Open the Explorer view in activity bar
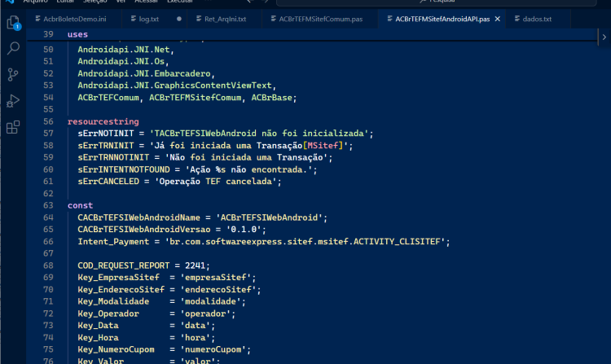This screenshot has width=611, height=364. [13, 22]
